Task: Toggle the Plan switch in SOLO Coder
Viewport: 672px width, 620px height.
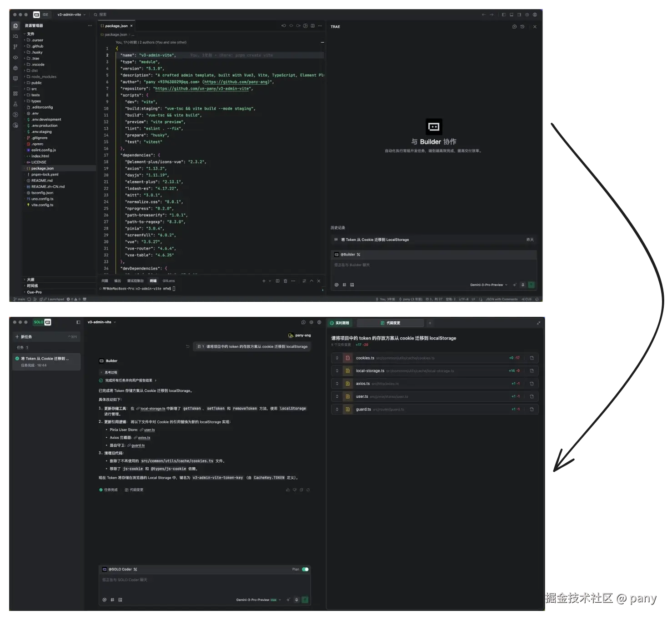Action: pos(305,570)
